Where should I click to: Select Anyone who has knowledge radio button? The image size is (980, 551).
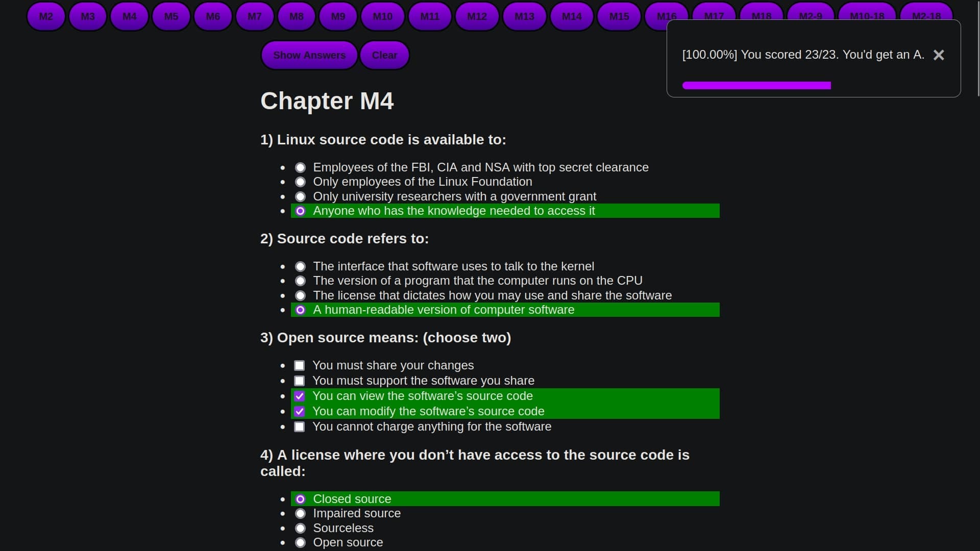coord(301,211)
